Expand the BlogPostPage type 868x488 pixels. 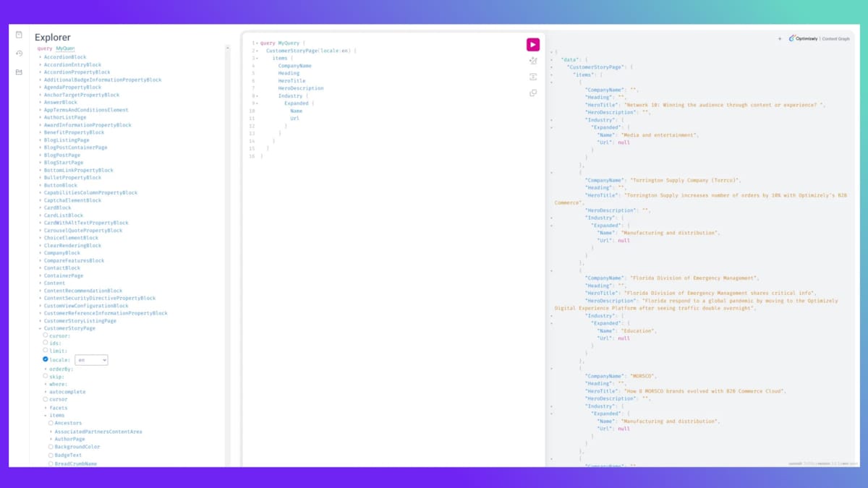(41, 155)
